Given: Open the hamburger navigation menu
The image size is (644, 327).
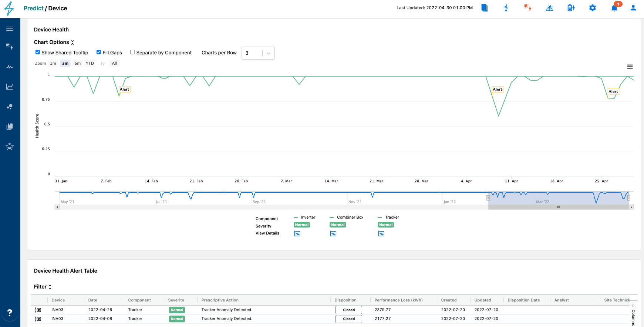Looking at the screenshot, I should [10, 29].
